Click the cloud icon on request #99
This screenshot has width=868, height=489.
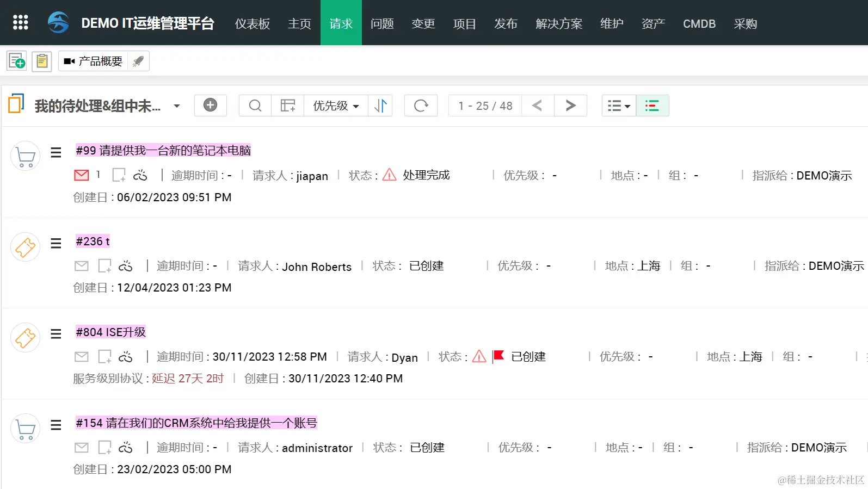(x=140, y=175)
